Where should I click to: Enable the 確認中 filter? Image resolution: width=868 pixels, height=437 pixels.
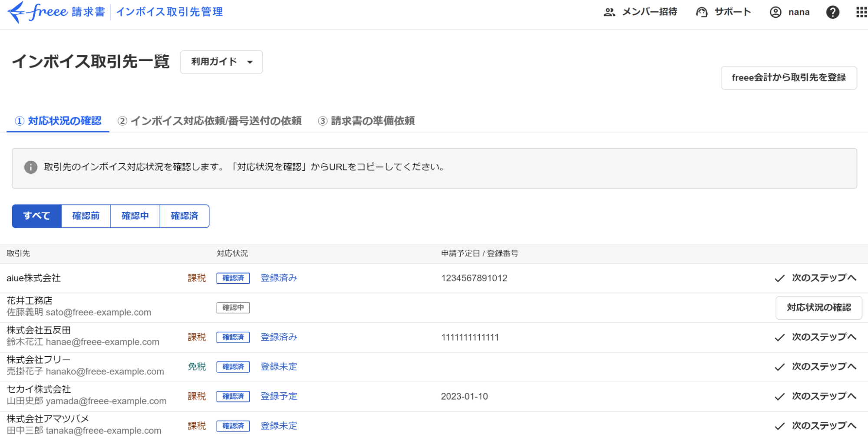tap(135, 216)
